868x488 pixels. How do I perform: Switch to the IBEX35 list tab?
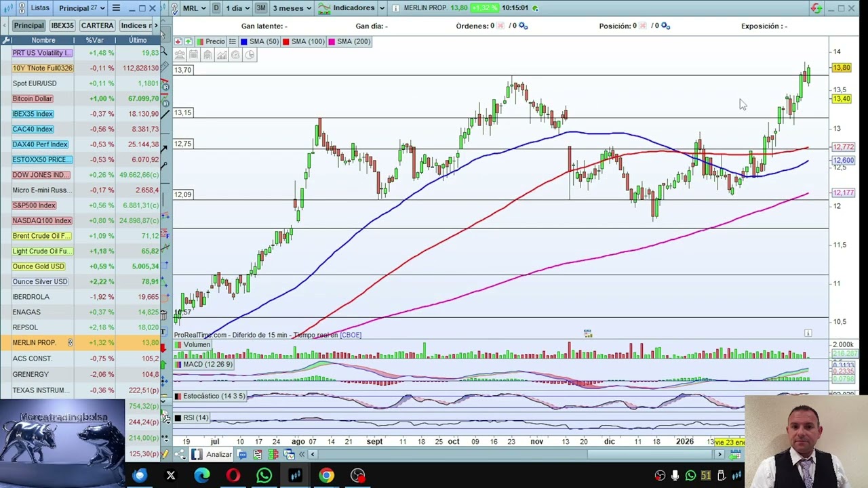pyautogui.click(x=62, y=25)
